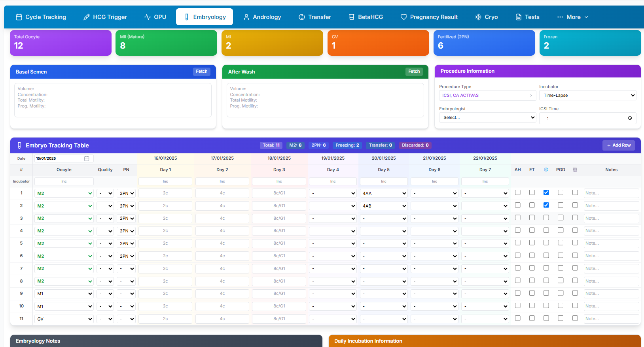644x347 pixels.
Task: Click the calendar icon in Date field
Action: (87, 158)
